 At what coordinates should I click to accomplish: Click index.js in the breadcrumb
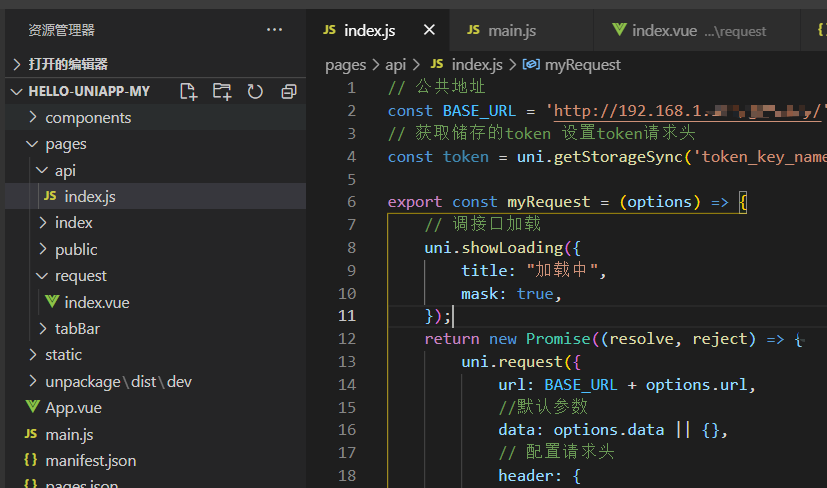click(477, 64)
